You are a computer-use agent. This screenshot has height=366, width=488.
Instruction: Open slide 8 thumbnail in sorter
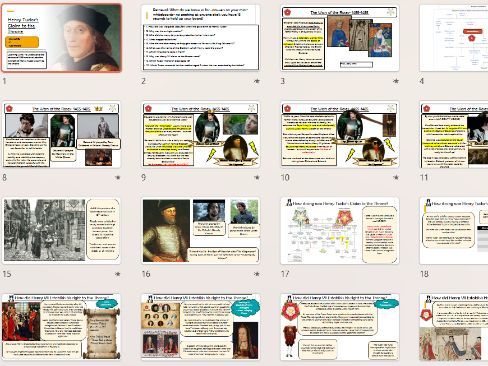(61, 134)
